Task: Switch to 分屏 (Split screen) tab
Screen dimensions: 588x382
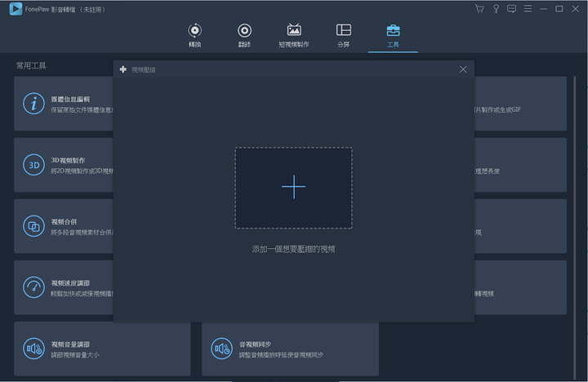Action: [x=344, y=36]
